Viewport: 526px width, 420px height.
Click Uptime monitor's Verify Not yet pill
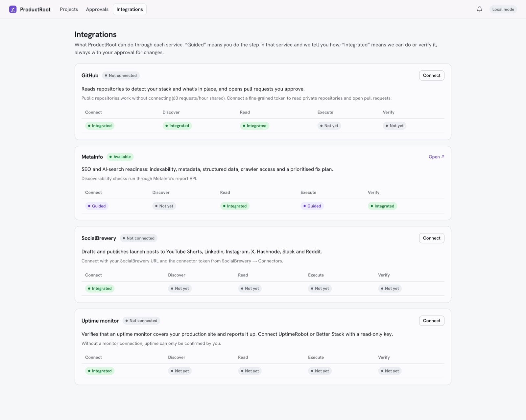390,371
